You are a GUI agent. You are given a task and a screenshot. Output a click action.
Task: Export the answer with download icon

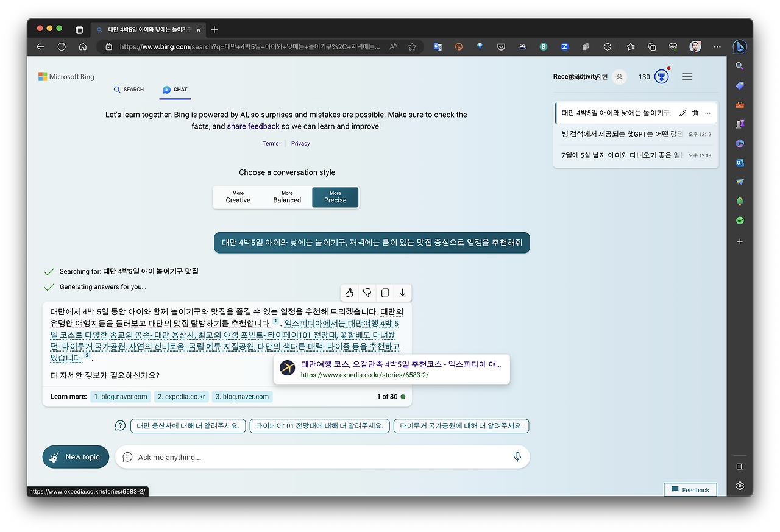tap(403, 293)
